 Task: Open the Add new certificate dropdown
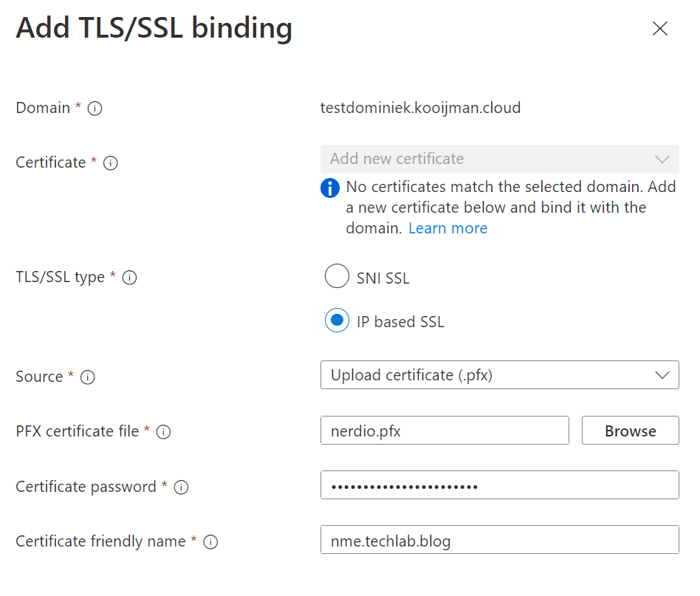(x=499, y=159)
